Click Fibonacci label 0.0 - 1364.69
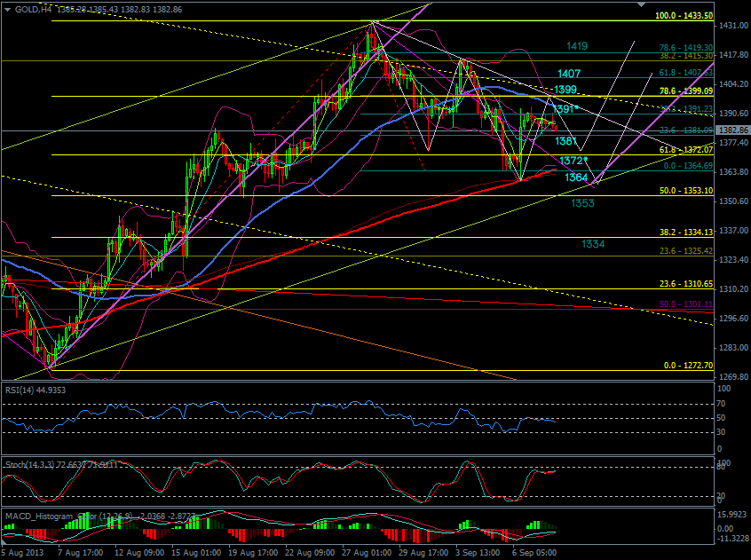 688,166
